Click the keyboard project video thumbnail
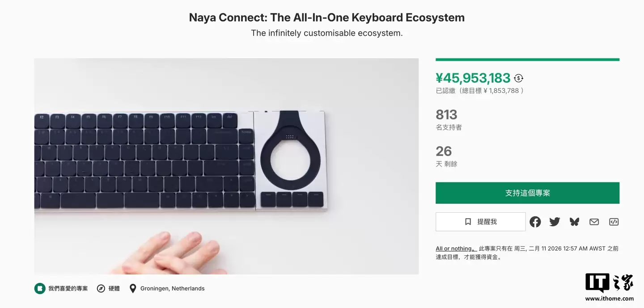The image size is (644, 308). tap(226, 165)
